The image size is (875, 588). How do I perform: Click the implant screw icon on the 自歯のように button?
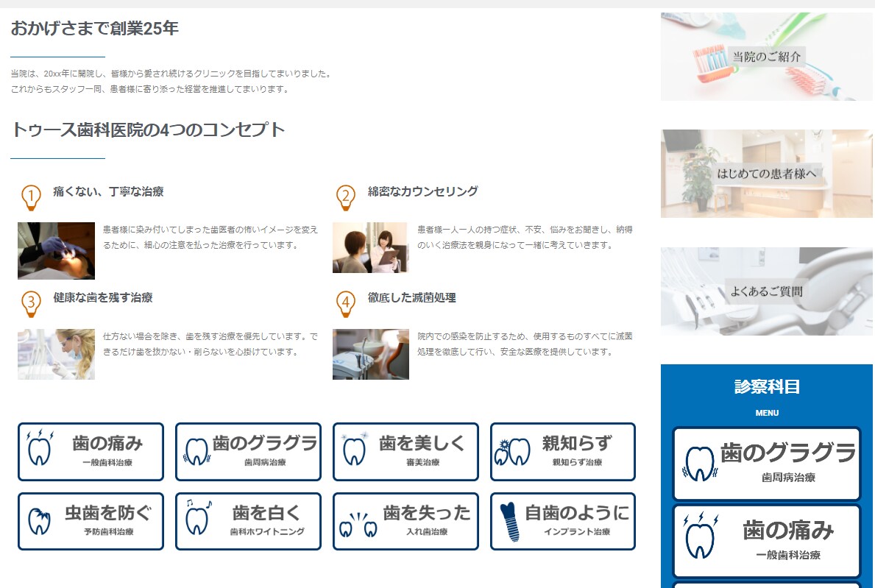coord(509,522)
